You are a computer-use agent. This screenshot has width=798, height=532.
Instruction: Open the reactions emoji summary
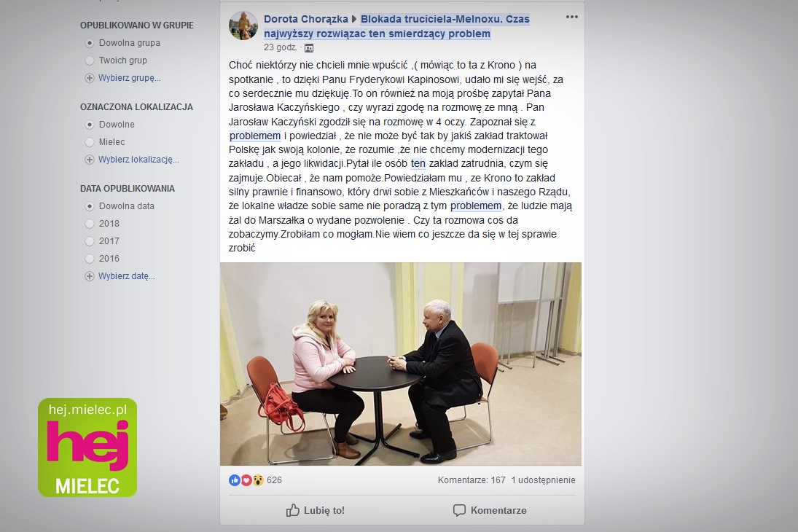(246, 480)
